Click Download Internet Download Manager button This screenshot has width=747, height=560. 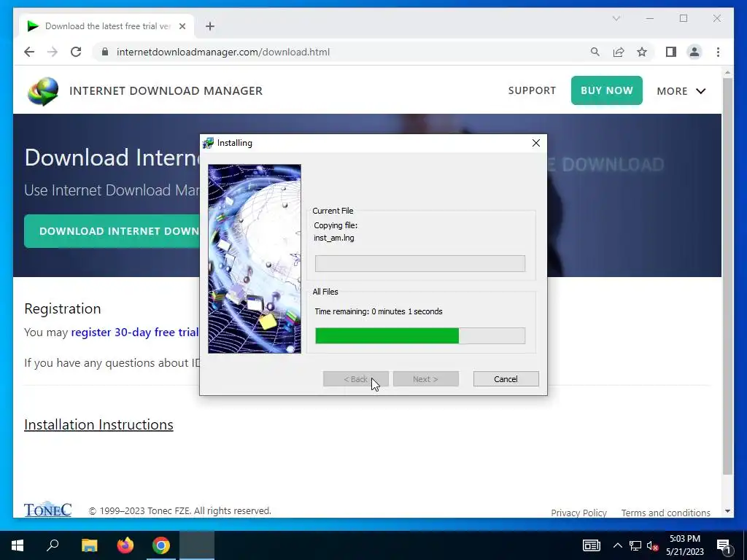click(x=112, y=231)
